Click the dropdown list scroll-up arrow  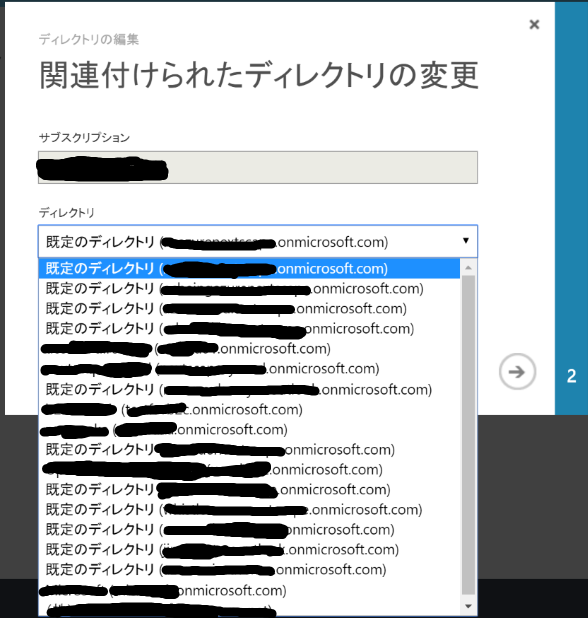point(468,268)
